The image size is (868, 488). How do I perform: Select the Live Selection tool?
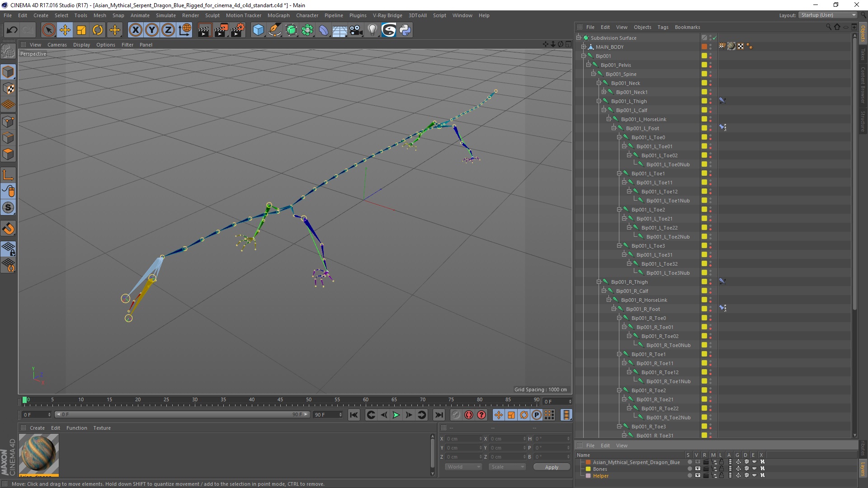pos(48,30)
